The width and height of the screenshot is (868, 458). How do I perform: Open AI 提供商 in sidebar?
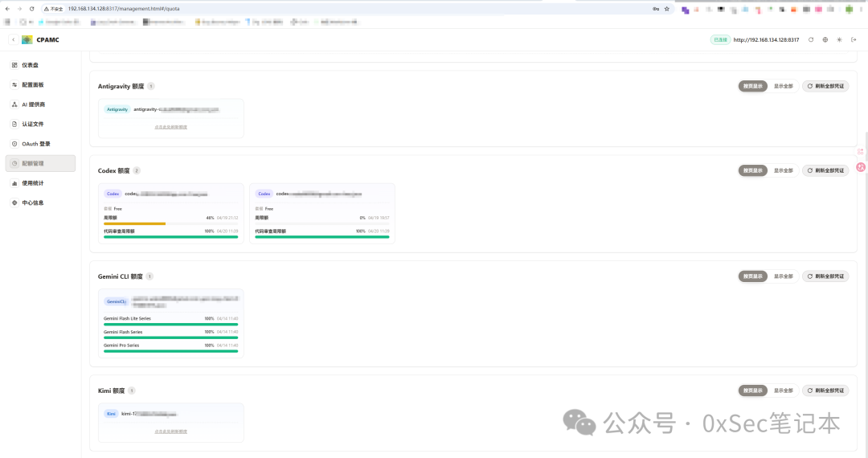coord(40,104)
